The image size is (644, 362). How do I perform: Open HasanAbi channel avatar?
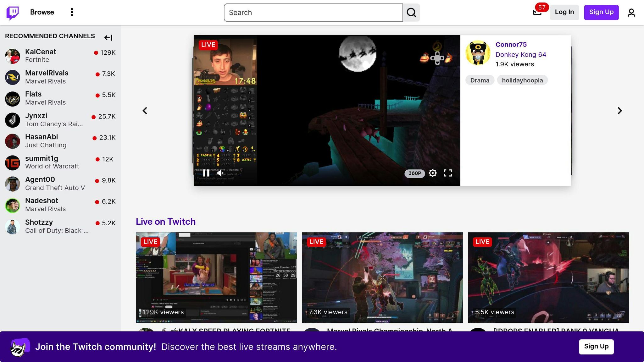click(13, 141)
